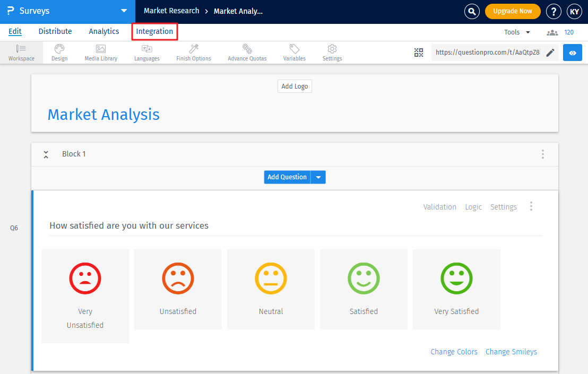Image resolution: width=588 pixels, height=374 pixels.
Task: Select the Neutral smiley option
Action: point(271,289)
